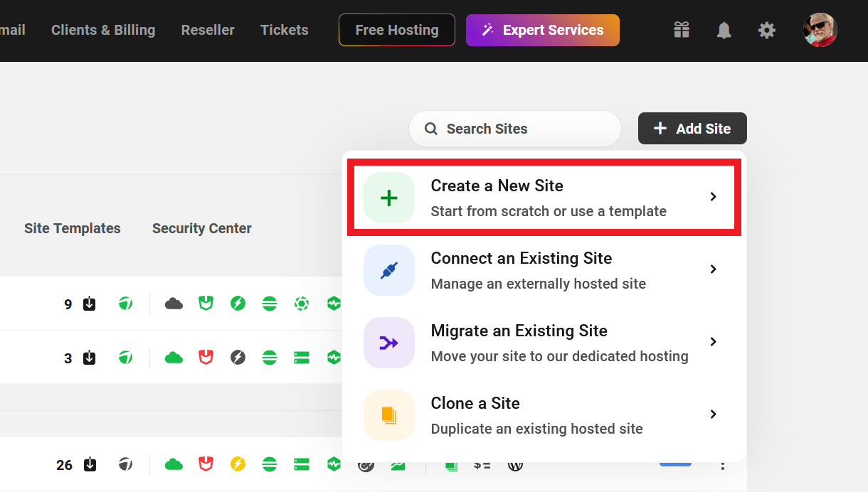Click the Search Sites field
The height and width of the screenshot is (492, 868).
tap(515, 129)
